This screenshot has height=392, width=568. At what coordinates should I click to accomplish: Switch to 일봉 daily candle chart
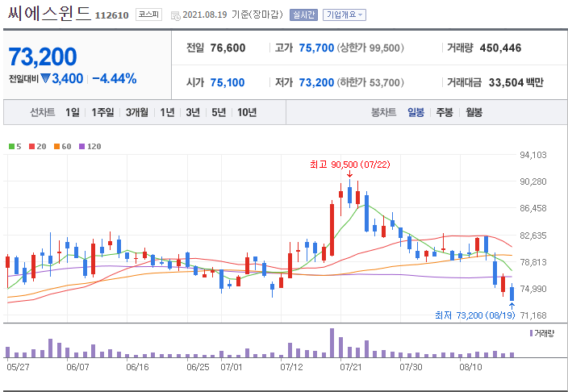tap(416, 112)
